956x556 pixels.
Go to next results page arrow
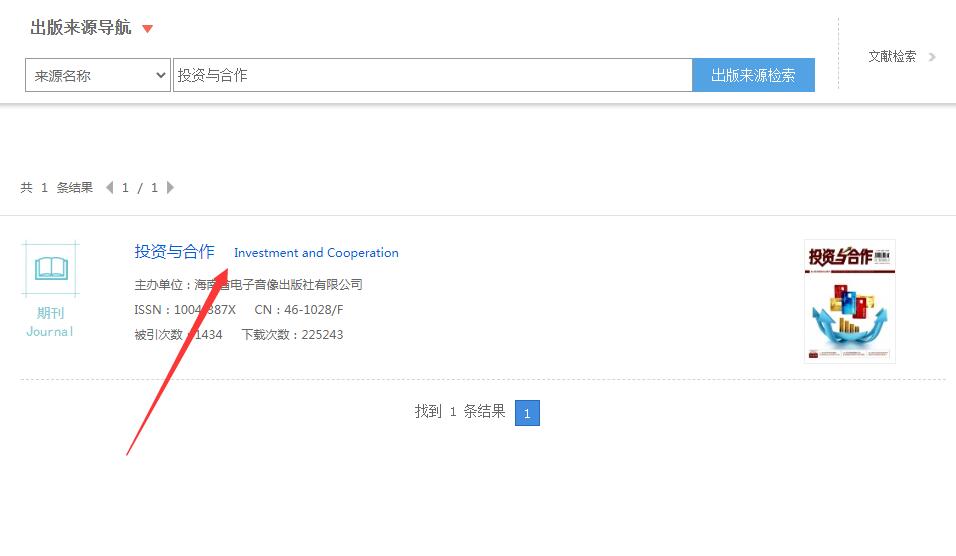pos(170,187)
